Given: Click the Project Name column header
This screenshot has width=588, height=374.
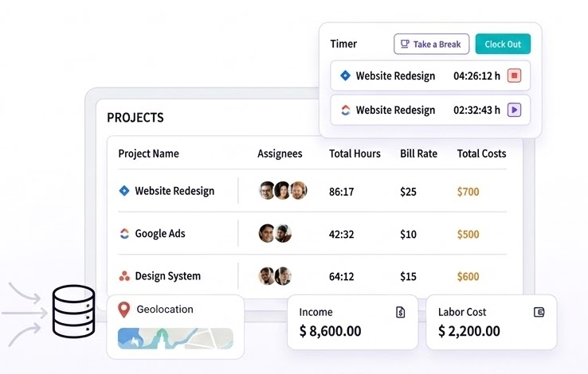Looking at the screenshot, I should [148, 154].
